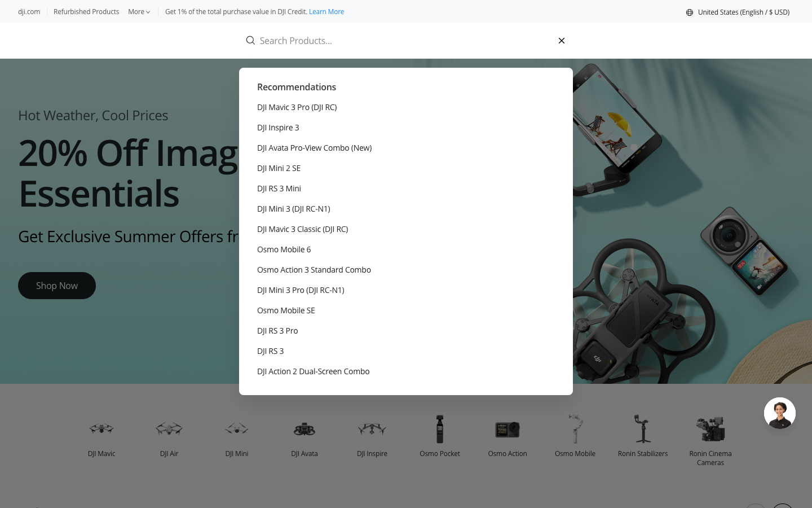Select the Osmo Mobile gimbal icon
The width and height of the screenshot is (812, 508).
(575, 429)
